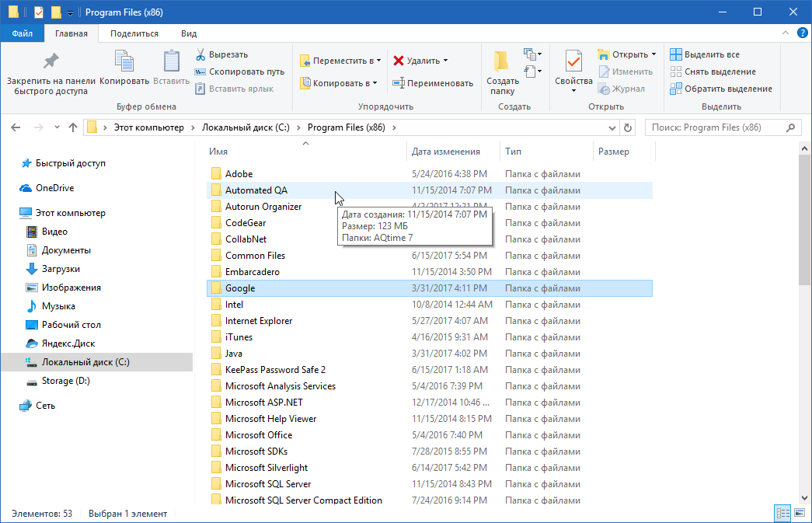This screenshot has width=812, height=523.
Task: Click the Копировать ribbon icon
Action: click(x=124, y=61)
